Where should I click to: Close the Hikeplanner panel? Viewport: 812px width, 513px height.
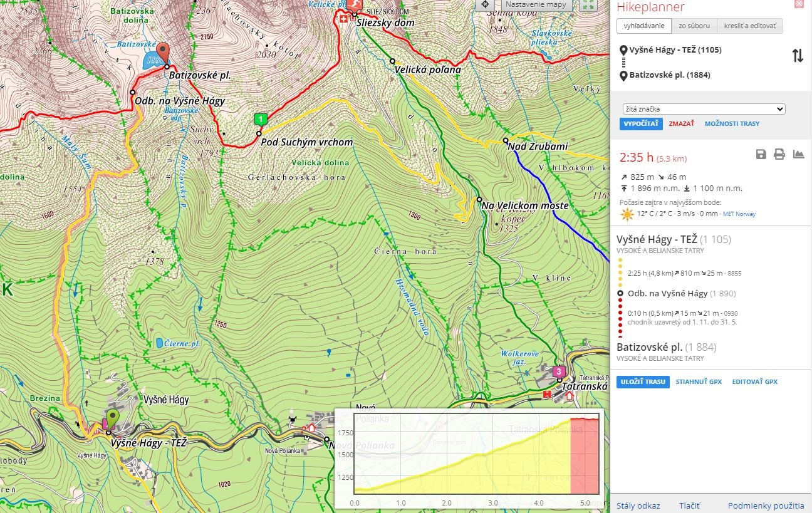(x=799, y=4)
